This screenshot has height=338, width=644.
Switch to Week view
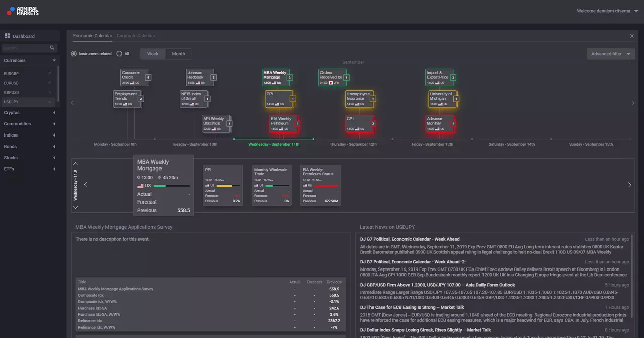coord(153,54)
